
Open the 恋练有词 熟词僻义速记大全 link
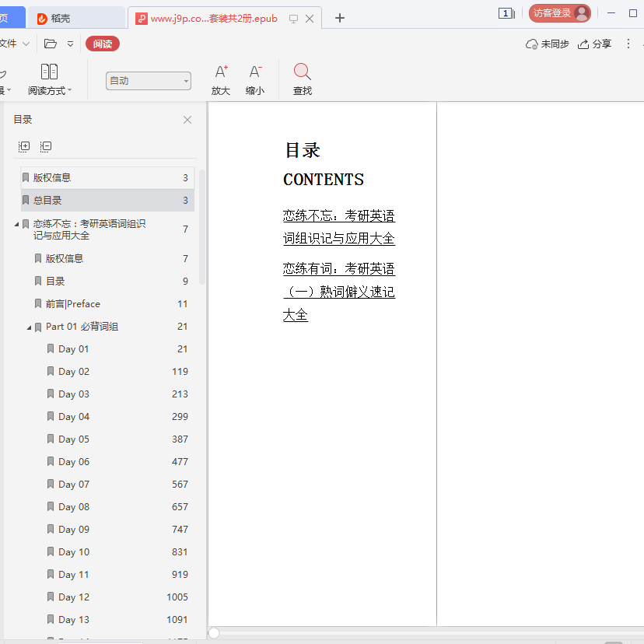tap(338, 292)
